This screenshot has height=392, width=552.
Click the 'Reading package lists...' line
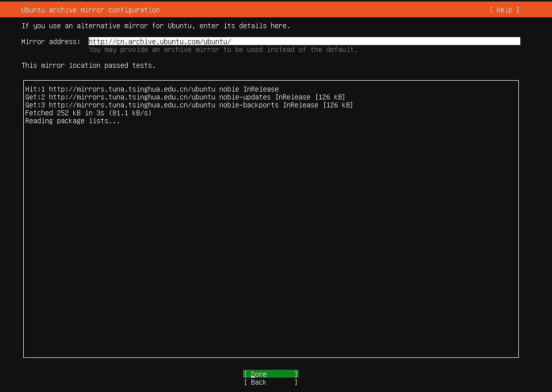tap(72, 121)
